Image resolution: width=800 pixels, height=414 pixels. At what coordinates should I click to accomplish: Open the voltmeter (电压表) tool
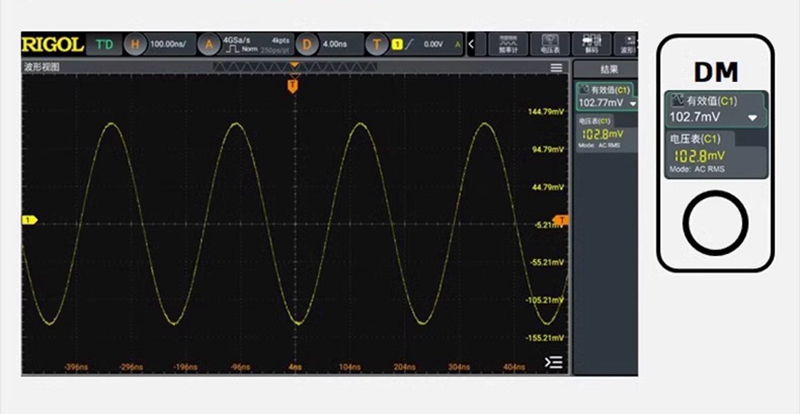coord(548,43)
